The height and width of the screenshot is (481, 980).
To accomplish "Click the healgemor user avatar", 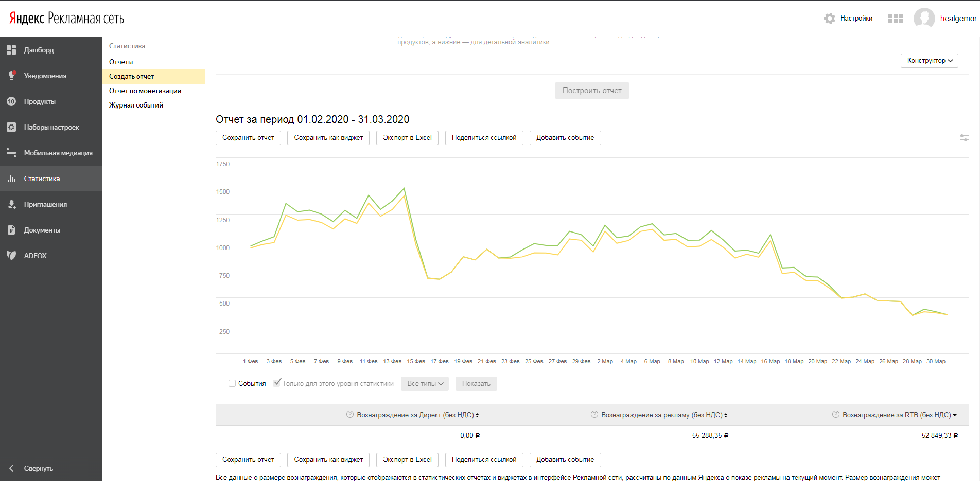I will (x=924, y=19).
